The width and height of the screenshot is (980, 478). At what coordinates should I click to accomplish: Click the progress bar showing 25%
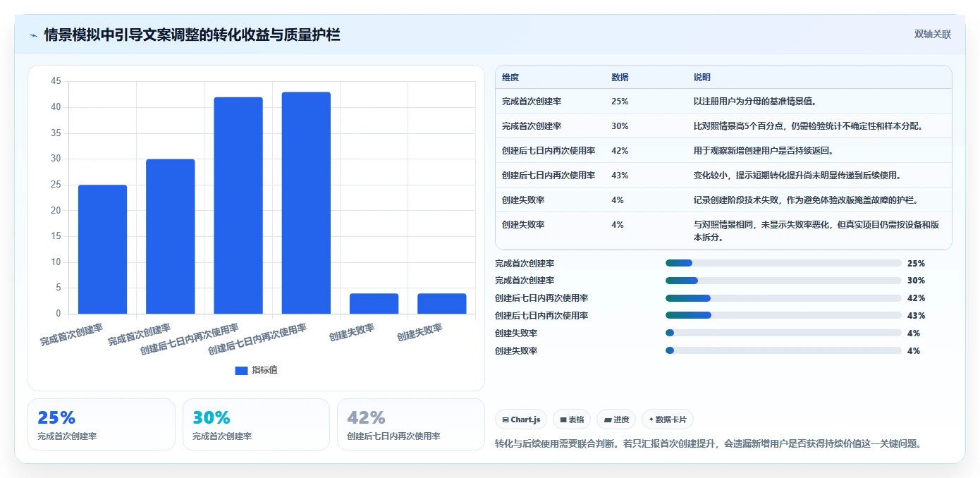point(783,263)
